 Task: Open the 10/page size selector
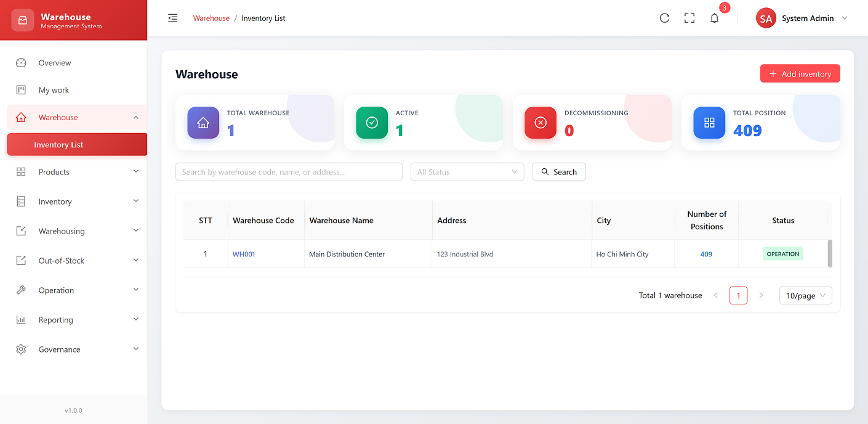tap(805, 296)
